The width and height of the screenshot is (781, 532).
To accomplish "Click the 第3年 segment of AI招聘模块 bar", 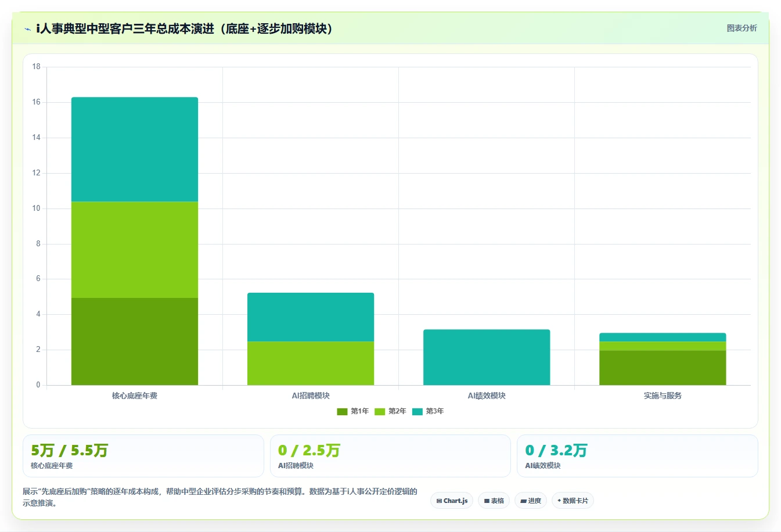I will pyautogui.click(x=311, y=317).
